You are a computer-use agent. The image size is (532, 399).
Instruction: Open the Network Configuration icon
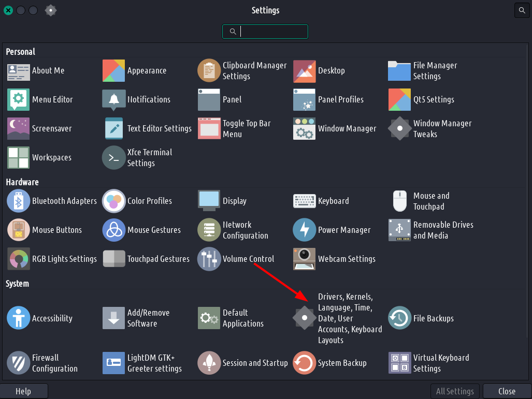[x=209, y=230]
